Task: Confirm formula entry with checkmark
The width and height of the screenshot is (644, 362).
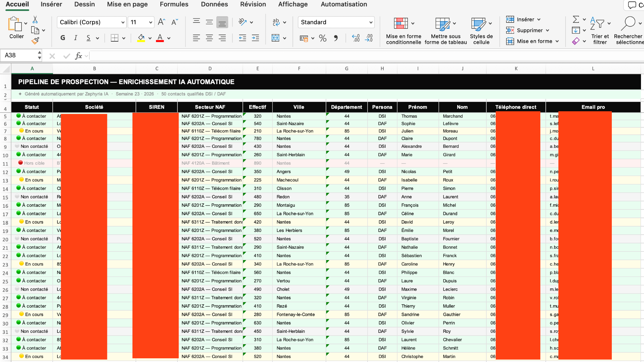Action: (66, 56)
